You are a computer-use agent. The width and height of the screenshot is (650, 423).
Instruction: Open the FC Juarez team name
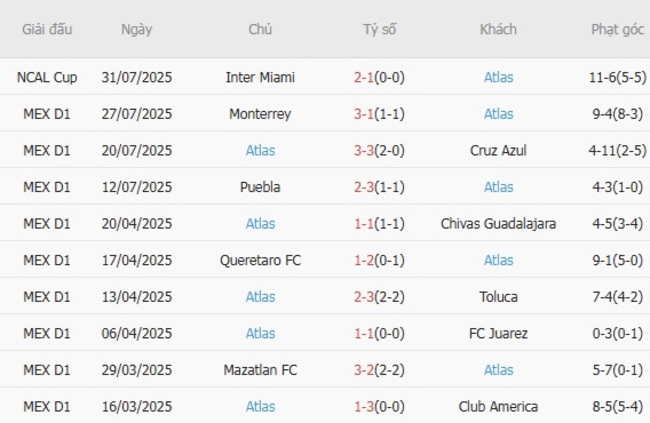[x=498, y=333]
